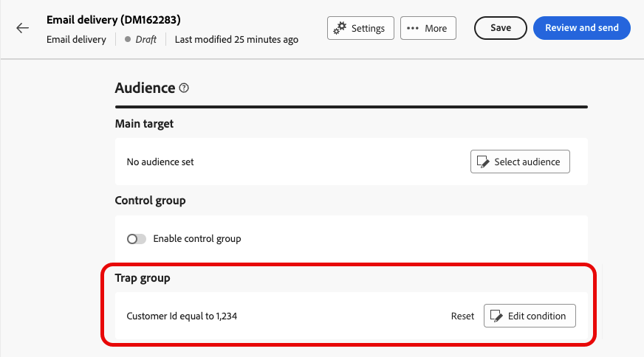Select the Email delivery (DM162283) title
The height and width of the screenshot is (357, 644).
pyautogui.click(x=114, y=20)
